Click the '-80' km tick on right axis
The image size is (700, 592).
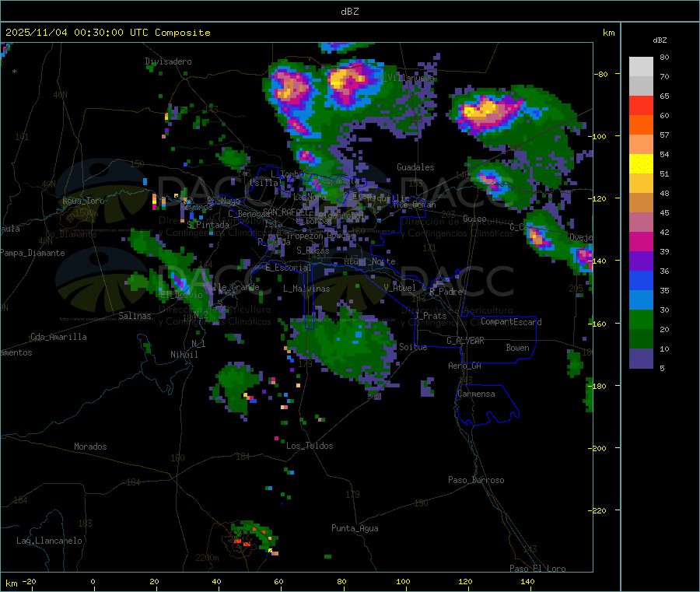point(600,74)
